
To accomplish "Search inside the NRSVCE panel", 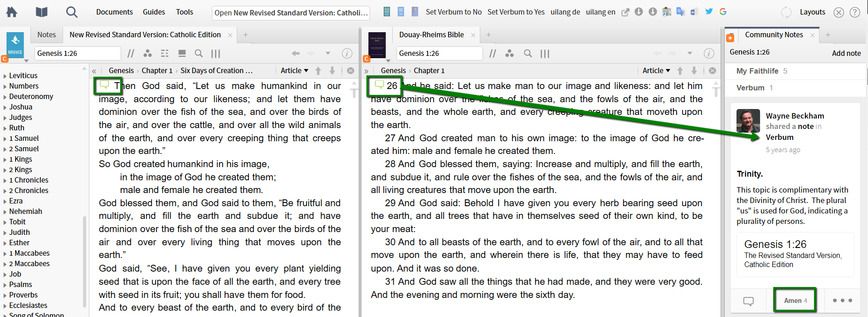I will pos(199,54).
